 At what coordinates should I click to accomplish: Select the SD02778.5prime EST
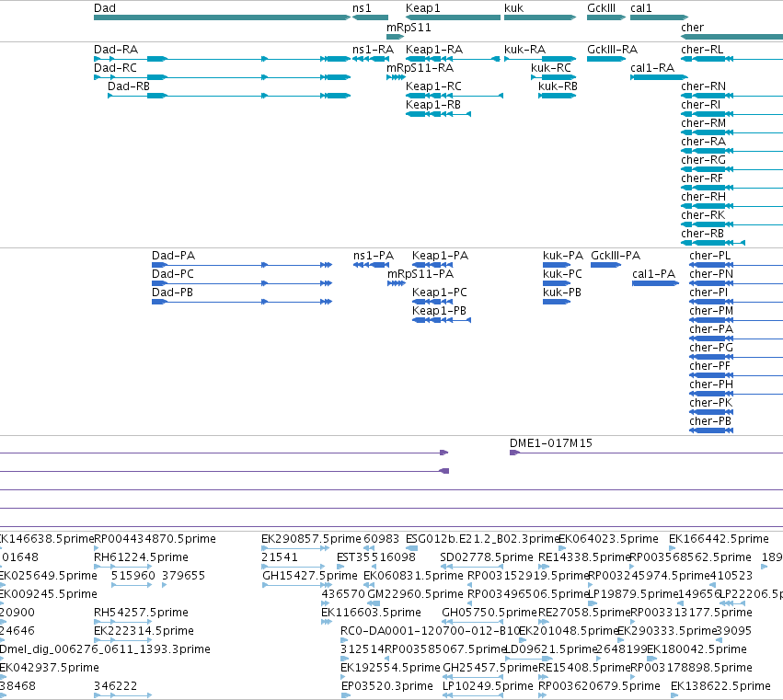click(472, 567)
